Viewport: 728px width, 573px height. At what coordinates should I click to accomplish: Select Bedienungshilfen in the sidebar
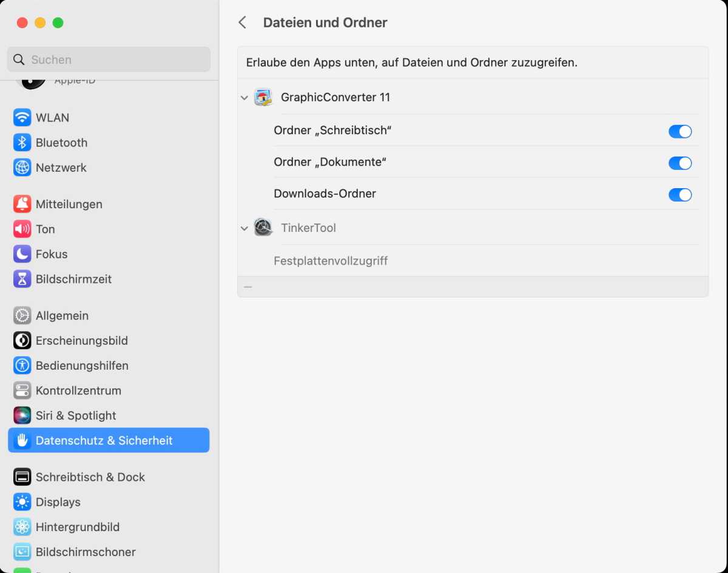click(x=109, y=365)
